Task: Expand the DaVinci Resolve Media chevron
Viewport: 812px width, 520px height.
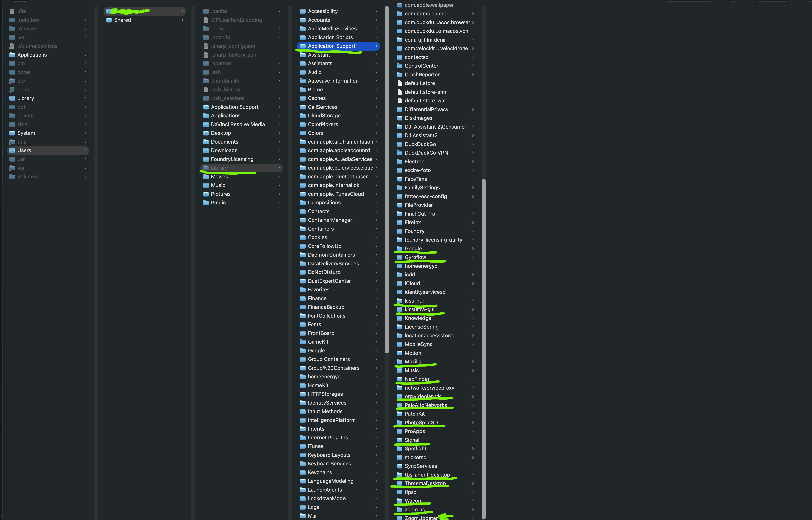Action: tap(279, 124)
